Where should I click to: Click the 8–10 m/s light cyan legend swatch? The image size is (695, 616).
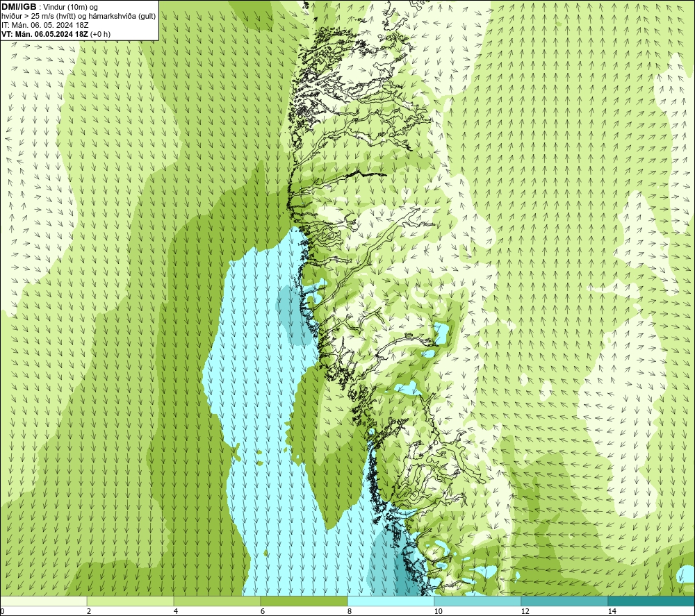pos(391,601)
